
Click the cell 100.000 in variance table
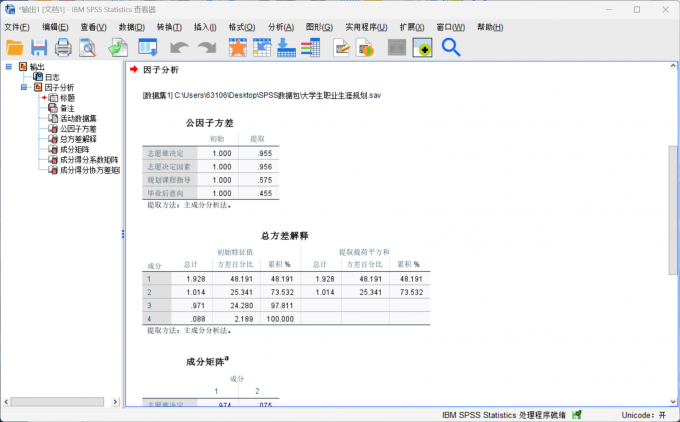point(280,319)
